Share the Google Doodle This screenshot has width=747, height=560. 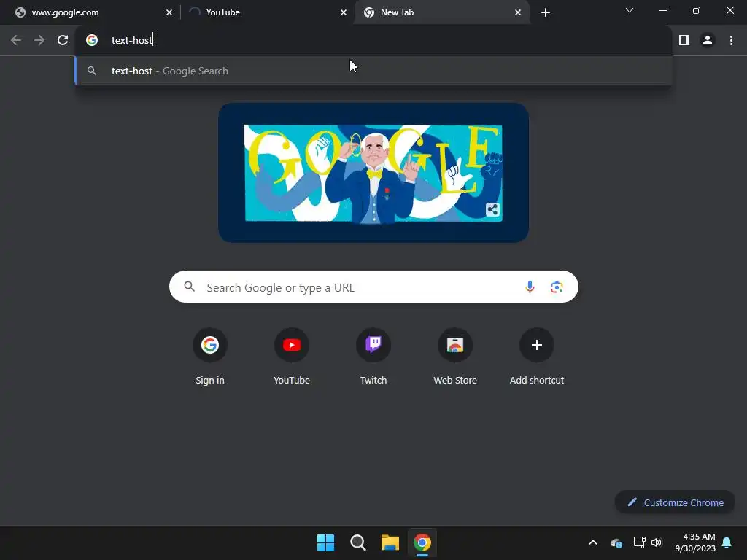(492, 209)
